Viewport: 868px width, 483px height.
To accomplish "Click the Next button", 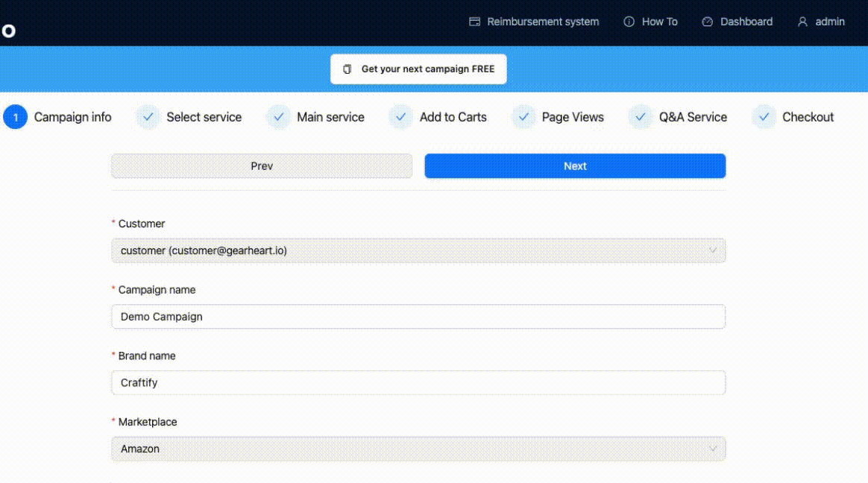I will [575, 166].
